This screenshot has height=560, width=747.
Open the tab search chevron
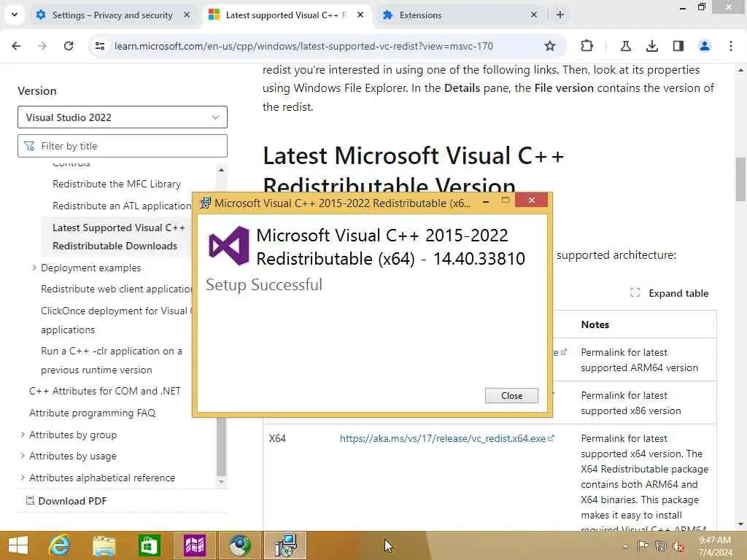coord(15,15)
